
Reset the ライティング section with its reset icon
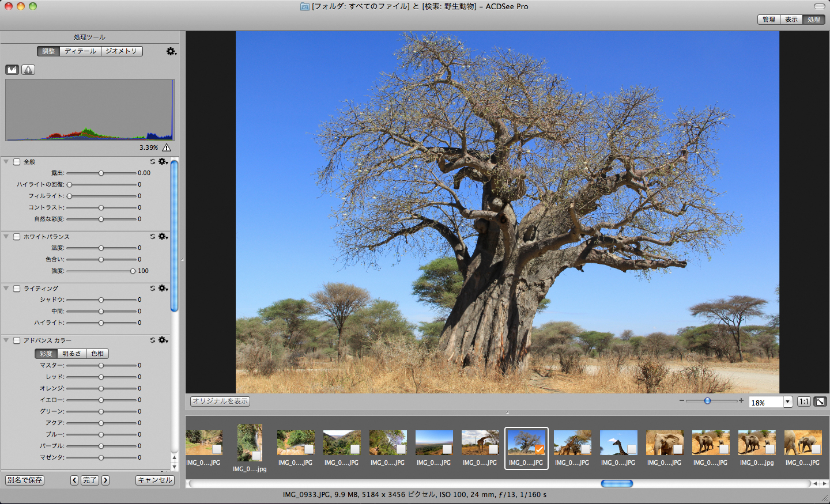[153, 289]
